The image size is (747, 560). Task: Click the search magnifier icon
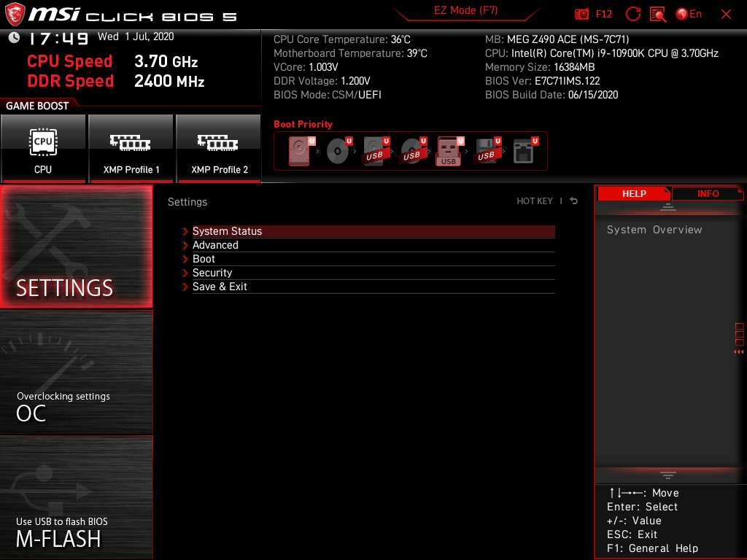click(659, 14)
